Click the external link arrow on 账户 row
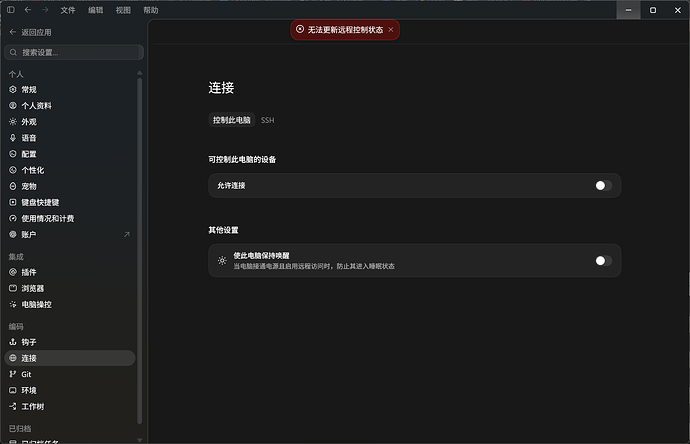Screen dimensions: 690x444 pos(127,235)
